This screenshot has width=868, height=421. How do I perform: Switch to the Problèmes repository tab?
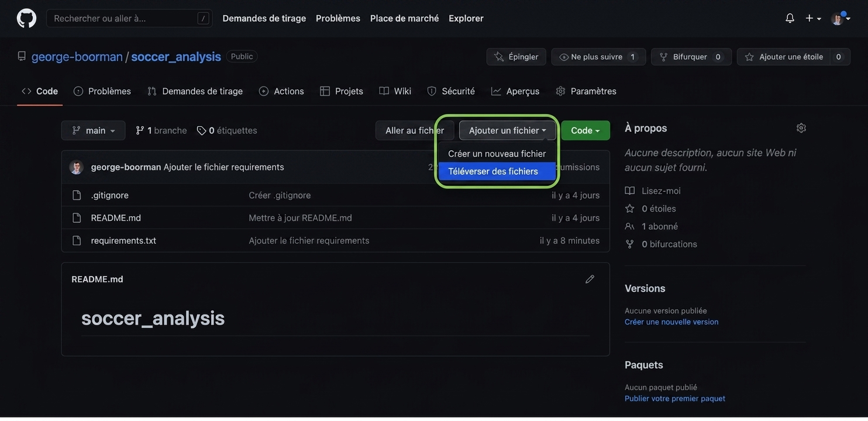tap(102, 91)
